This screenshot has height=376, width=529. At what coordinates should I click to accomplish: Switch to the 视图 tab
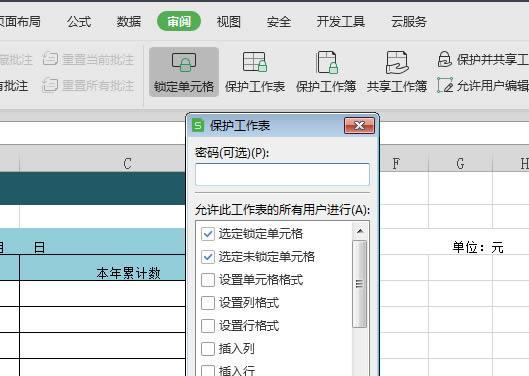click(229, 22)
